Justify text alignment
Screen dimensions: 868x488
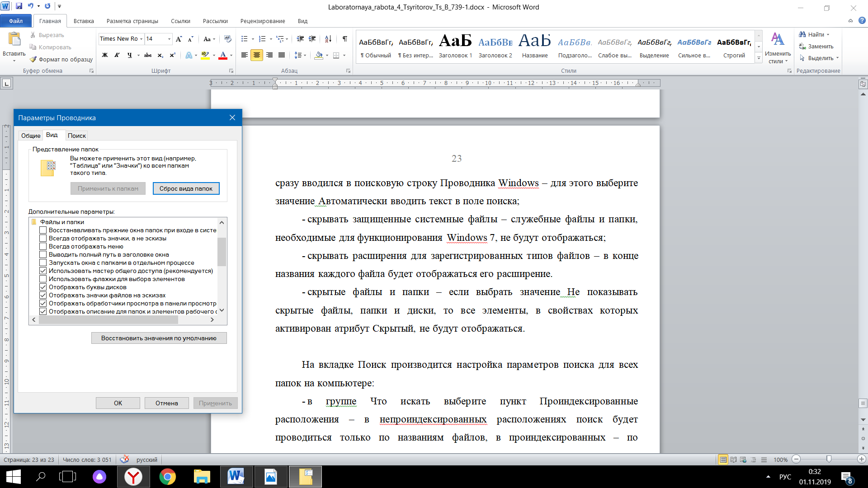(x=282, y=55)
